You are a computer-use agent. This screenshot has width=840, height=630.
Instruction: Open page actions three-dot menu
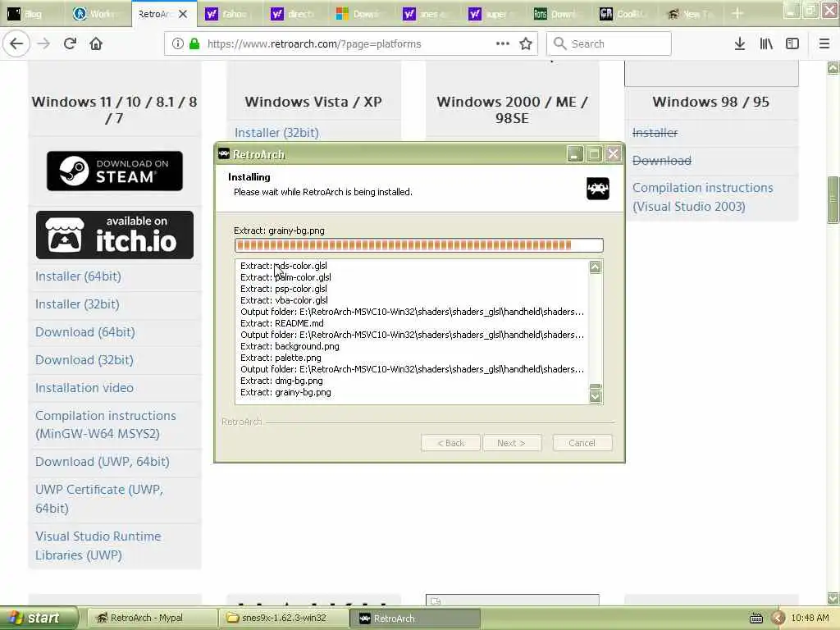click(503, 43)
